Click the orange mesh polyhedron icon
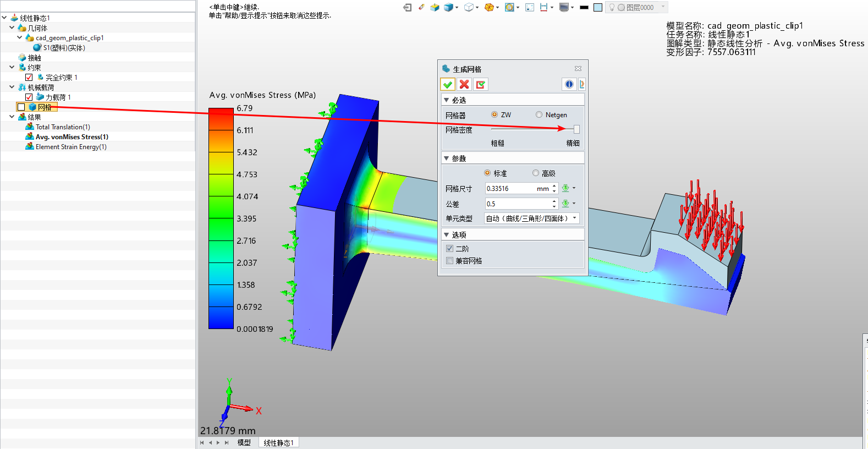The height and width of the screenshot is (449, 868). click(x=489, y=7)
